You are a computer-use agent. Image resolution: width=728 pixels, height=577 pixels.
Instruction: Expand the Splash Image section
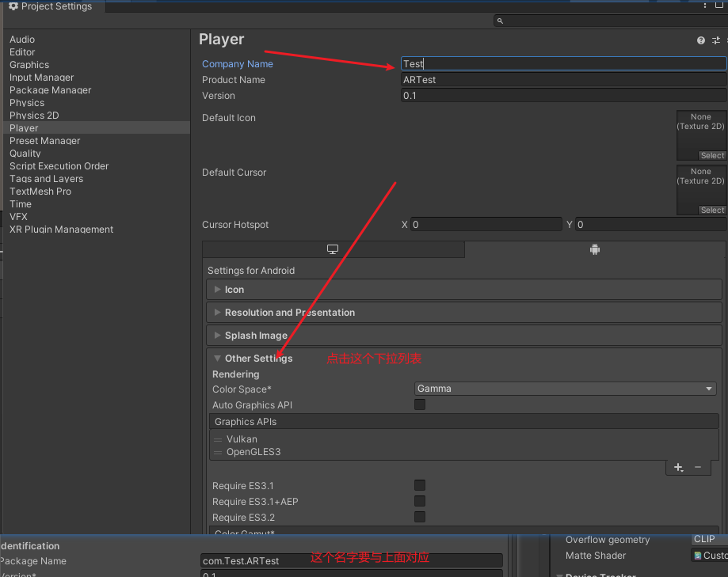(x=464, y=336)
